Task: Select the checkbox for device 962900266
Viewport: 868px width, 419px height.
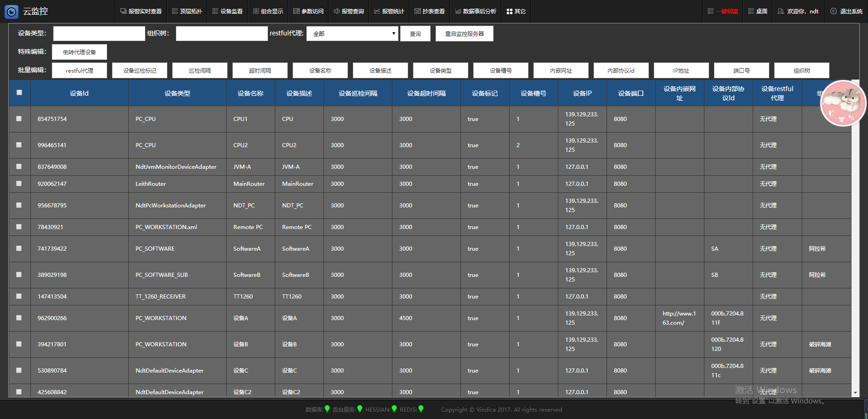Action: click(19, 318)
